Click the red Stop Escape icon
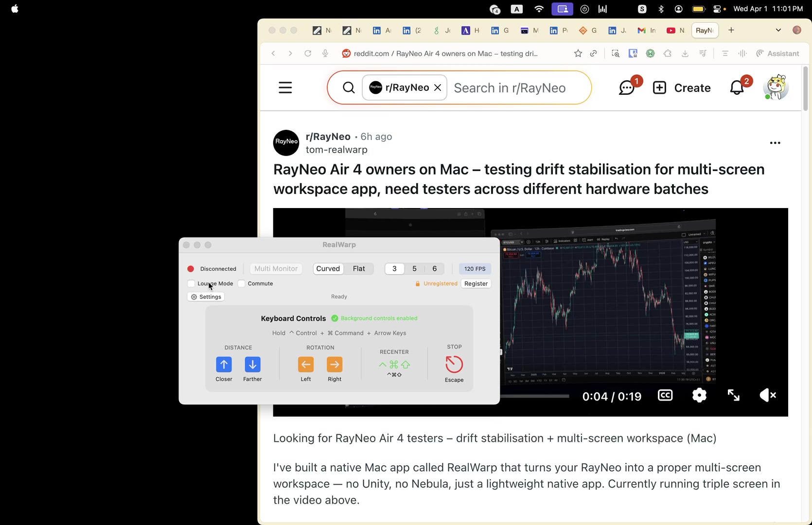 pos(454,365)
